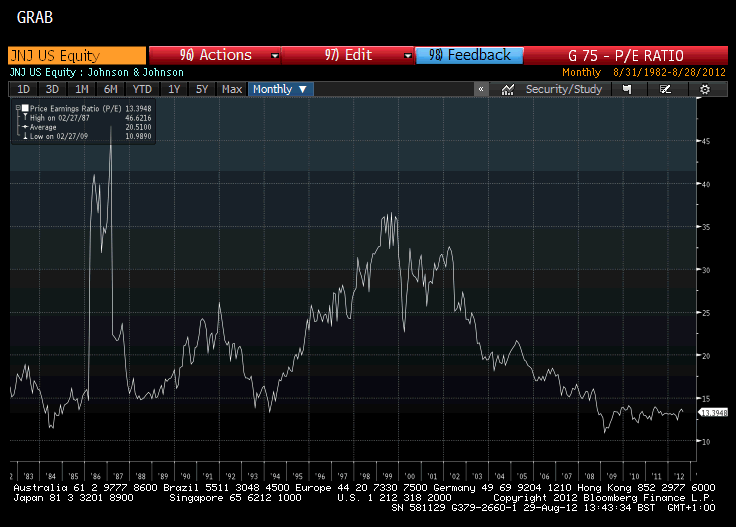This screenshot has height=527, width=736.
Task: Click the 46.6216 high value
Action: tap(138, 118)
